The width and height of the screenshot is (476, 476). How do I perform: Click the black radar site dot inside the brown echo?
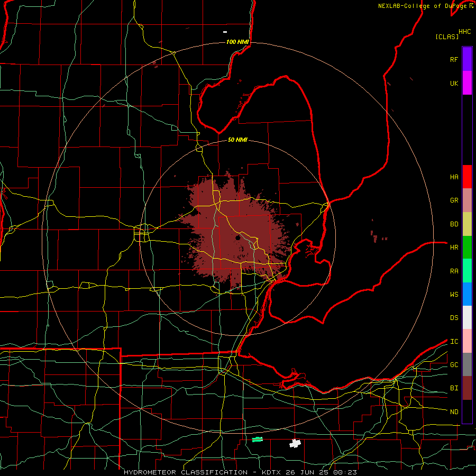(x=237, y=238)
